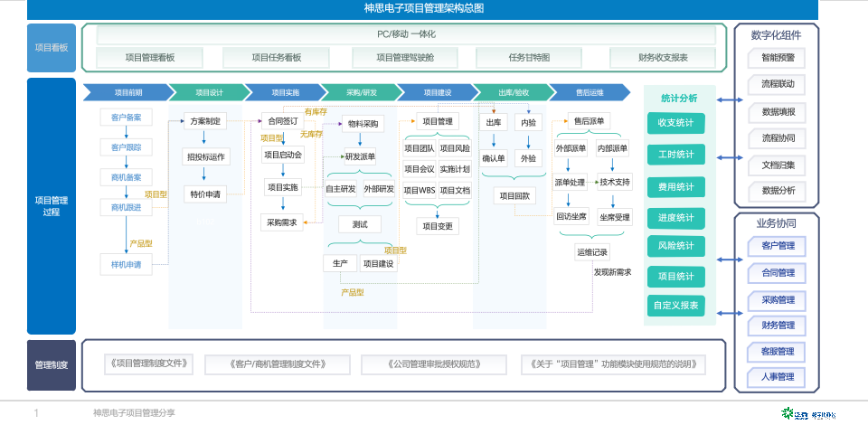Image resolution: width=868 pixels, height=425 pixels.
Task: Select the 流程联动 component
Action: (778, 85)
